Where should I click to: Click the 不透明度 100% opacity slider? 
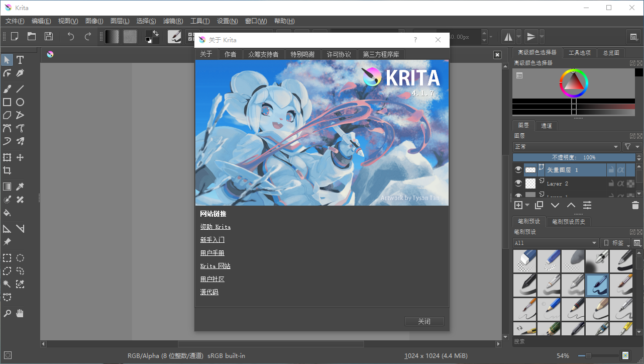tap(574, 157)
